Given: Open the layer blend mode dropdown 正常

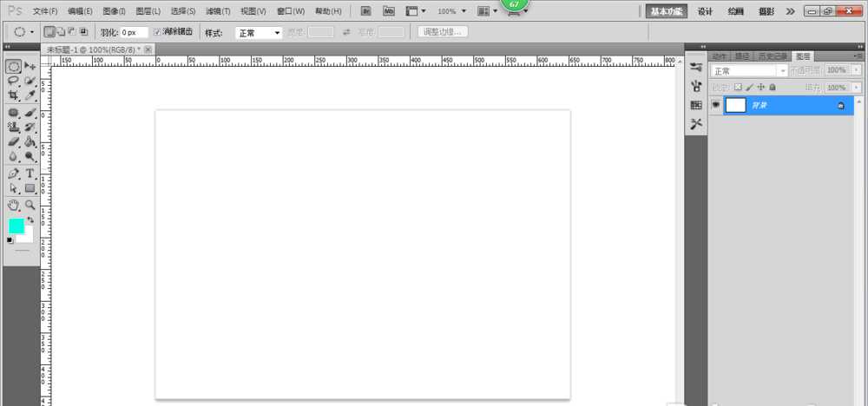Looking at the screenshot, I should (749, 71).
